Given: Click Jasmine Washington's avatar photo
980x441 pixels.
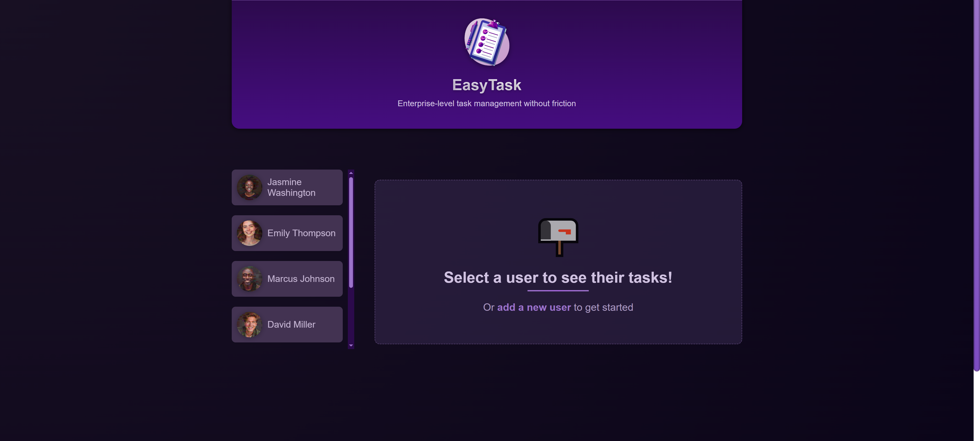Looking at the screenshot, I should [x=250, y=187].
